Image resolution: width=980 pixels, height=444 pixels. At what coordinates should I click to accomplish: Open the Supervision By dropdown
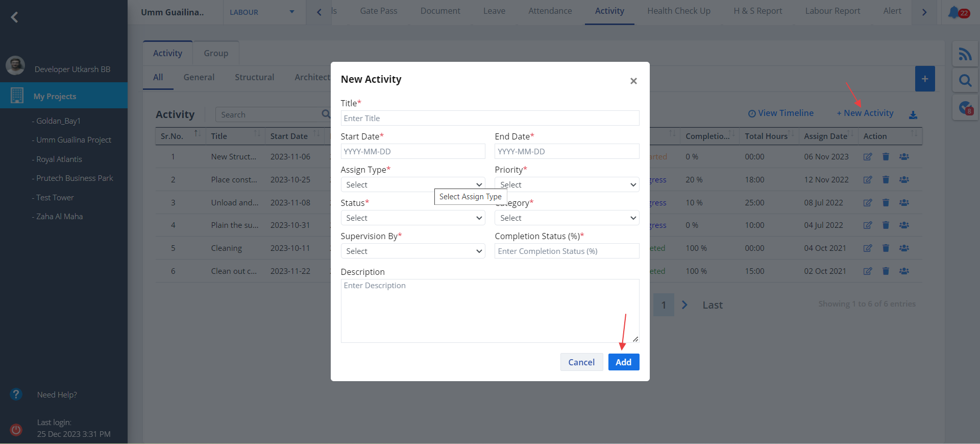click(x=412, y=251)
